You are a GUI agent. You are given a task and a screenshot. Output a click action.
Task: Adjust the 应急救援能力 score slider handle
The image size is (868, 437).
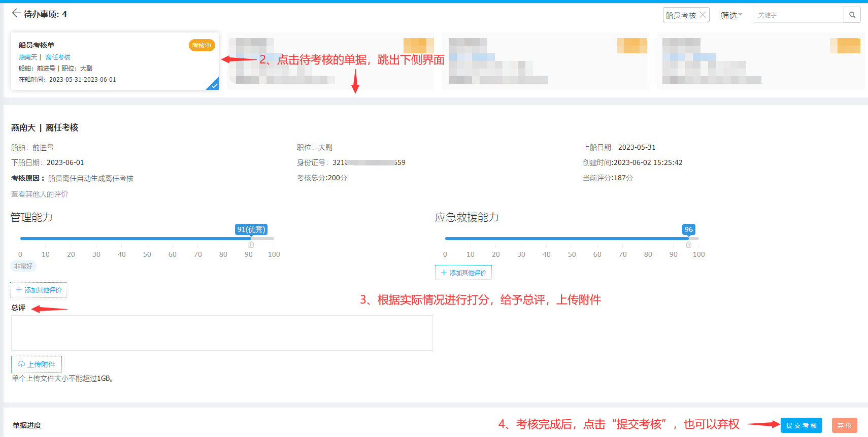(x=688, y=244)
